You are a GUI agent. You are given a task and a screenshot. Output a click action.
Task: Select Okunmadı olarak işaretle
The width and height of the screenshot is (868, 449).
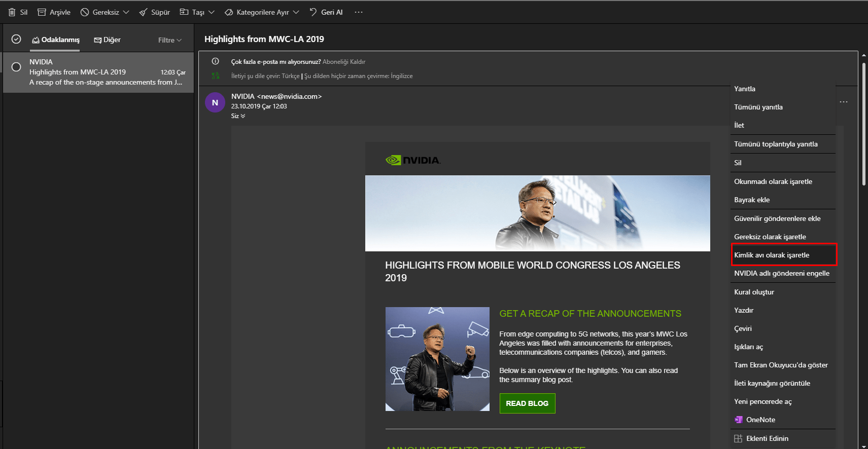click(x=783, y=181)
